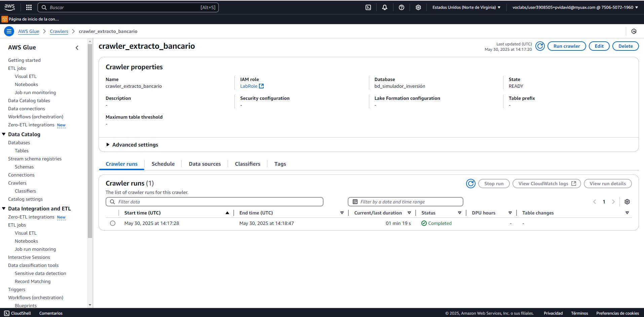Open the AWS home logo
Viewport: 644px width, 317px height.
point(9,7)
